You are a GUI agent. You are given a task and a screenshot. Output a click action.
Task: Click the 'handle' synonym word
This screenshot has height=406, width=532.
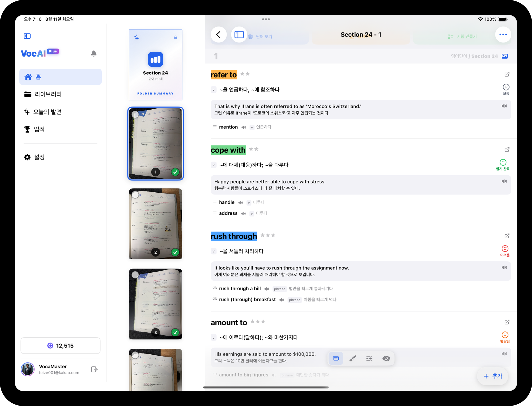pos(227,203)
